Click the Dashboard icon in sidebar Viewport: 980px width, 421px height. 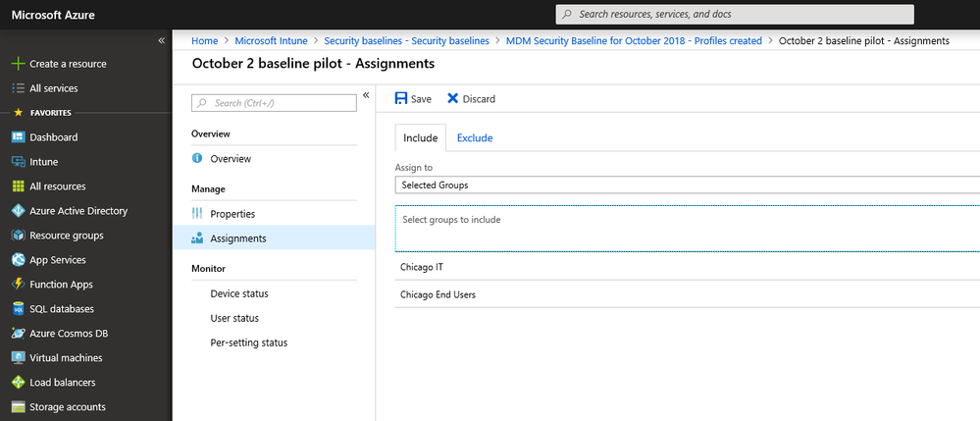[x=18, y=137]
